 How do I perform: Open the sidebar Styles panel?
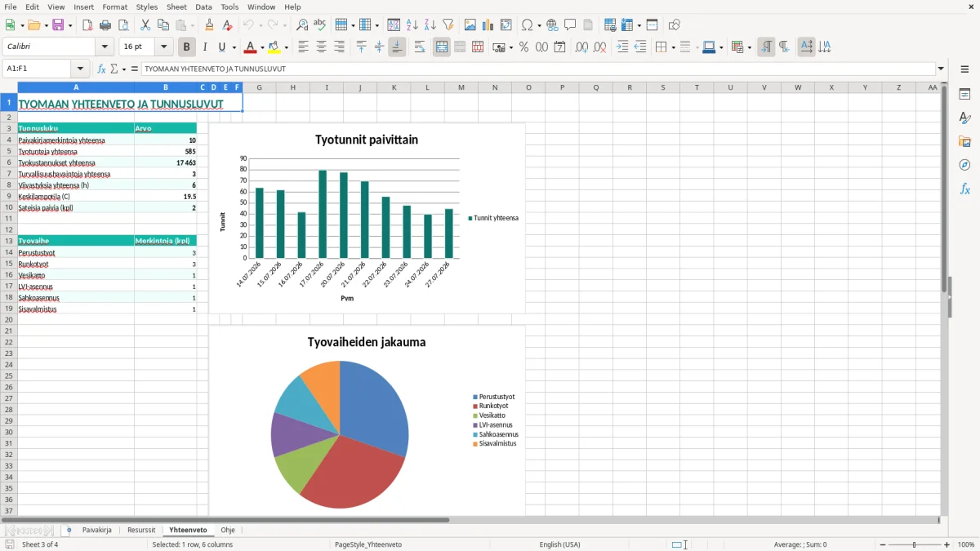pos(964,118)
